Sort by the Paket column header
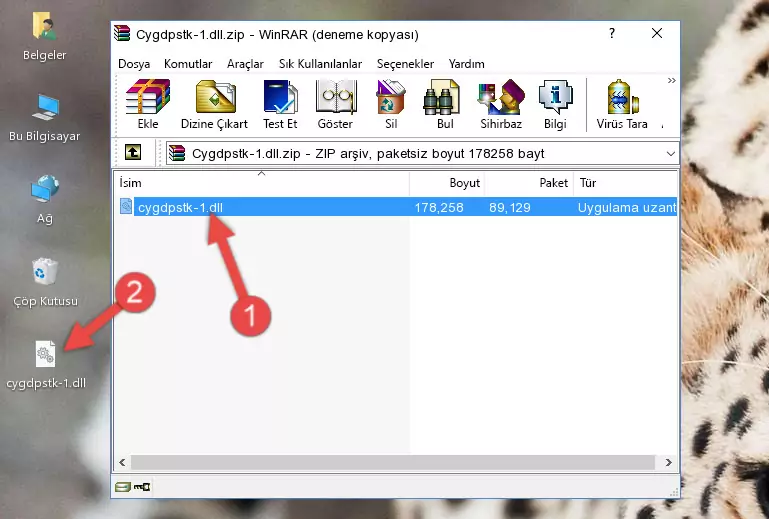 tap(529, 183)
